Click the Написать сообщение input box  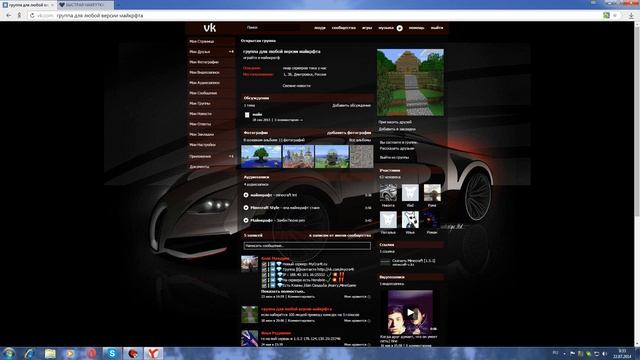click(x=307, y=246)
